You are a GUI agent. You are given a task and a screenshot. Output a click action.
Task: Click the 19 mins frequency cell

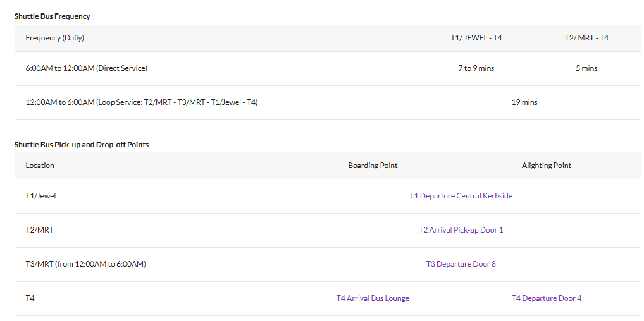(524, 102)
